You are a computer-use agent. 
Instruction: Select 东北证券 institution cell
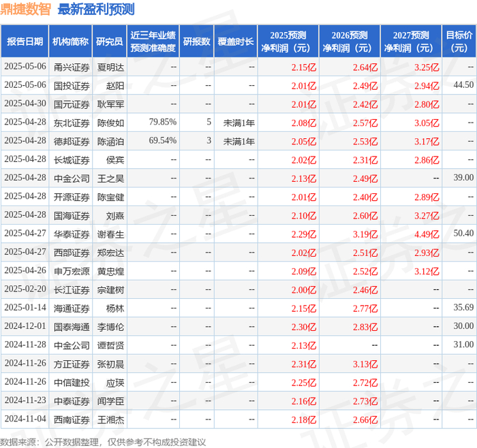(x=72, y=123)
